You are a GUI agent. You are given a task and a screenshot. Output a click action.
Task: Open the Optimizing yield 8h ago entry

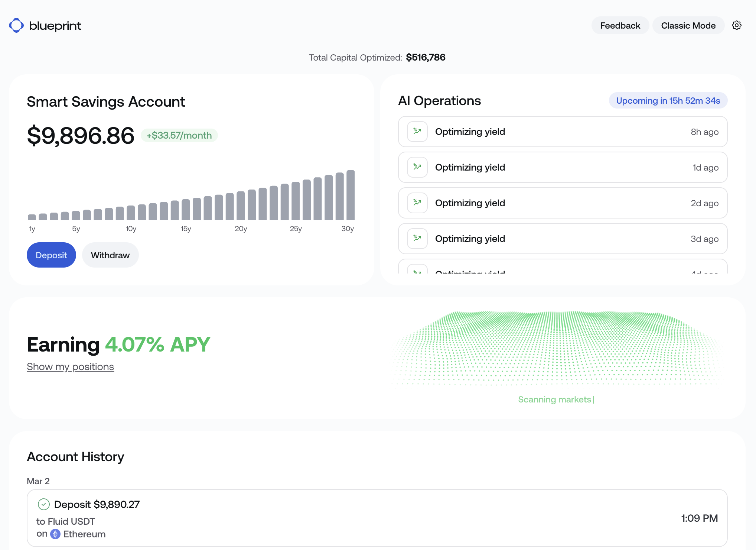tap(562, 132)
